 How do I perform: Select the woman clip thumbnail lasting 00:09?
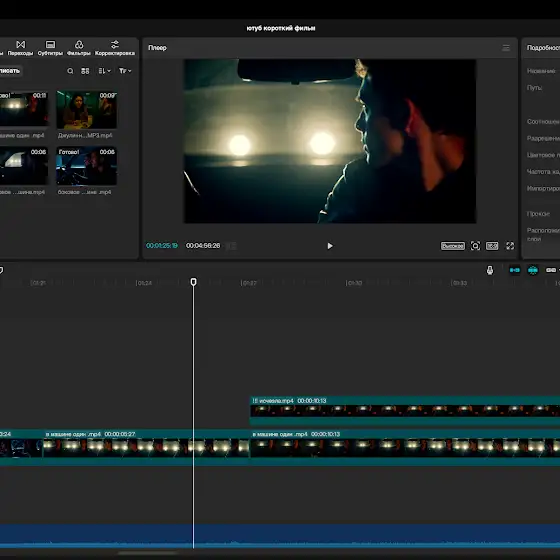point(86,110)
